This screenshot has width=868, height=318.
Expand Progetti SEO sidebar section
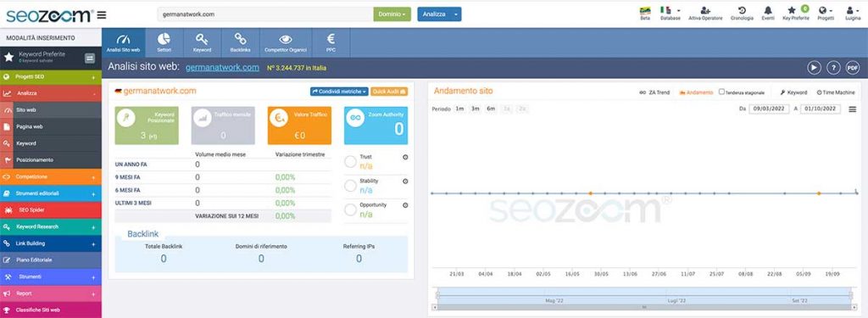point(51,77)
